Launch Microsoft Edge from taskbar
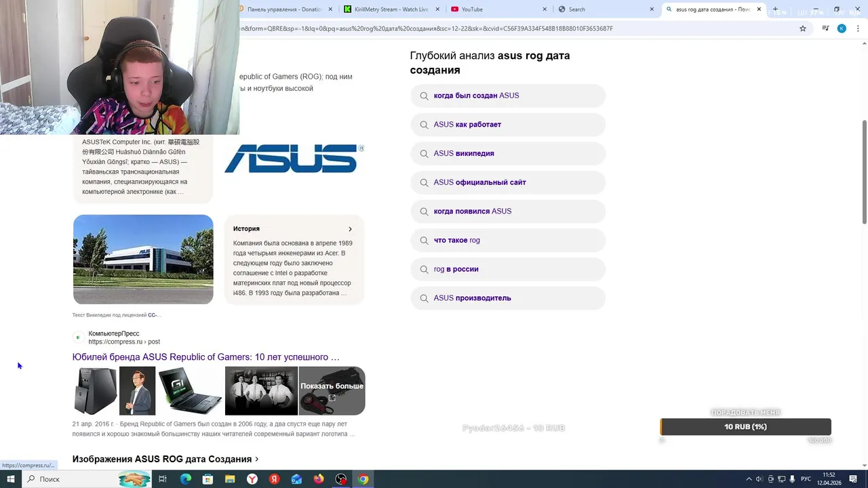Image resolution: width=868 pixels, height=488 pixels. coord(185,479)
